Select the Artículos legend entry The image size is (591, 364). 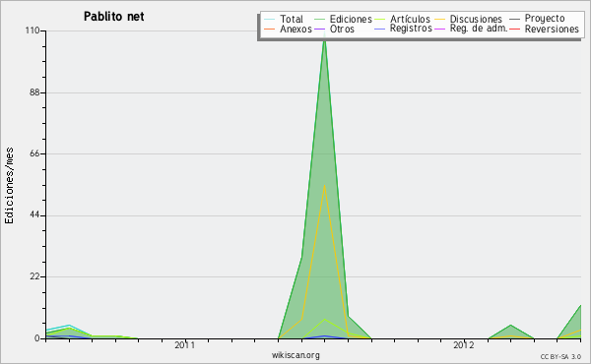point(410,19)
